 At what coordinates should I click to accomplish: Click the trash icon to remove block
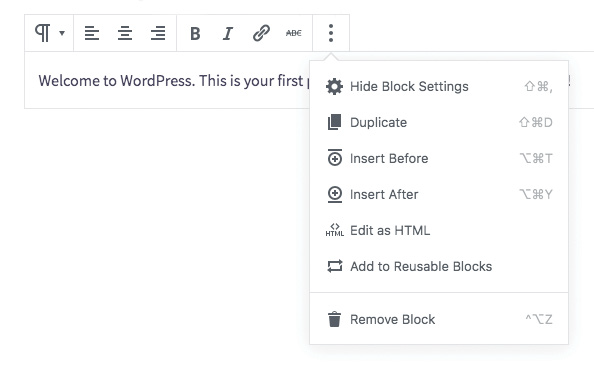(335, 319)
